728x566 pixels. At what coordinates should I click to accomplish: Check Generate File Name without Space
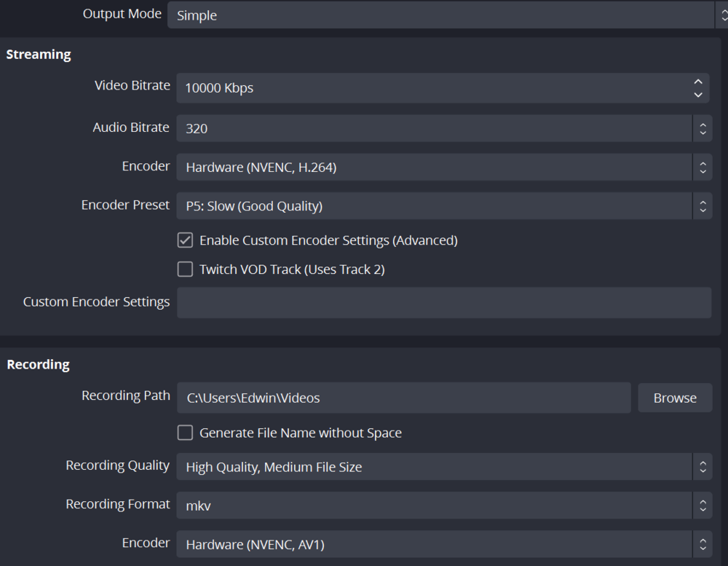[186, 433]
